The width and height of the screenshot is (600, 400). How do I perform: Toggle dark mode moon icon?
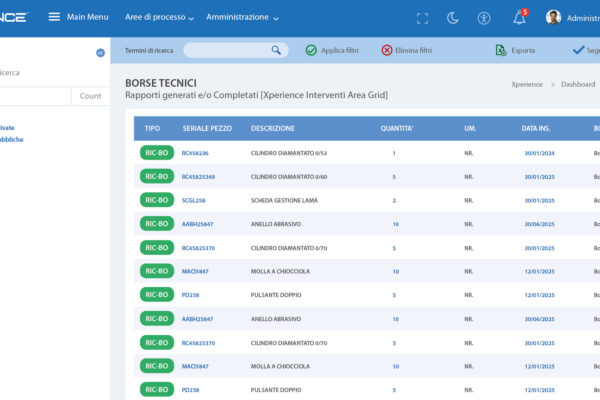click(452, 18)
